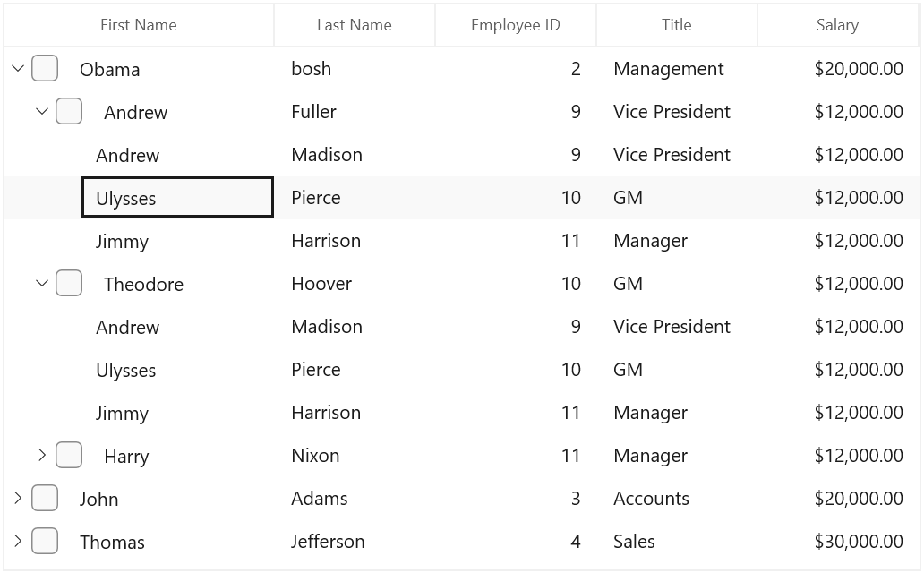
Task: Sort by the Salary column header
Action: 838,25
